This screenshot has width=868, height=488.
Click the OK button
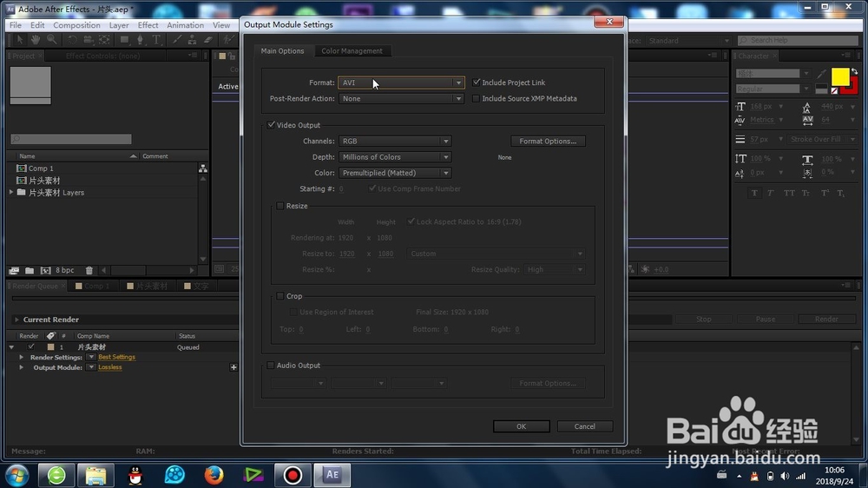tap(522, 426)
